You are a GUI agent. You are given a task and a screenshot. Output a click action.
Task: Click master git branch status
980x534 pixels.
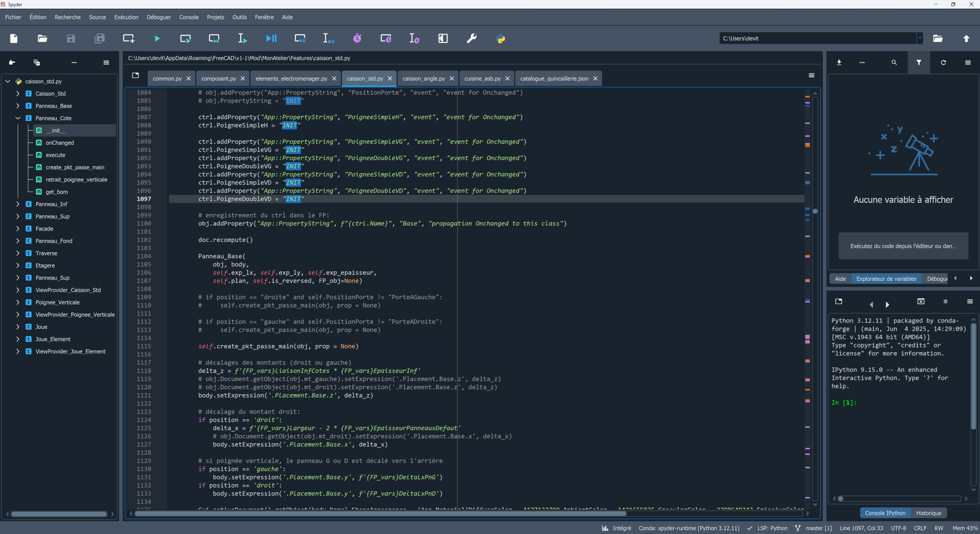813,528
